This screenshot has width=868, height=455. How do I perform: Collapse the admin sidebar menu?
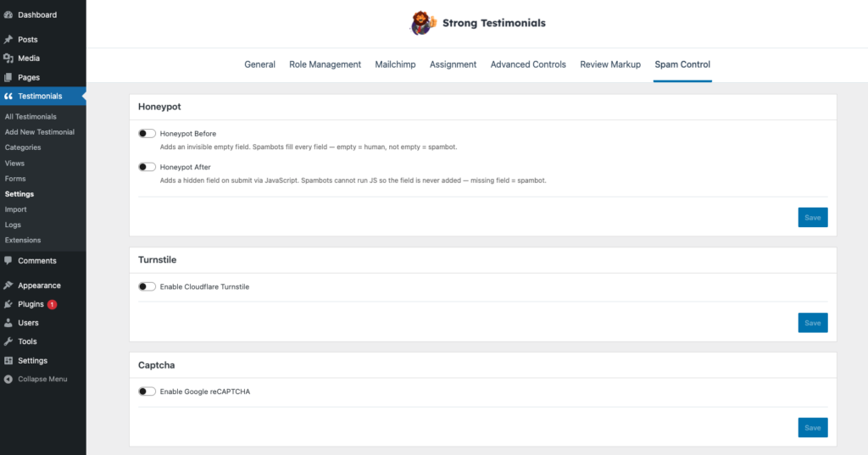click(36, 380)
